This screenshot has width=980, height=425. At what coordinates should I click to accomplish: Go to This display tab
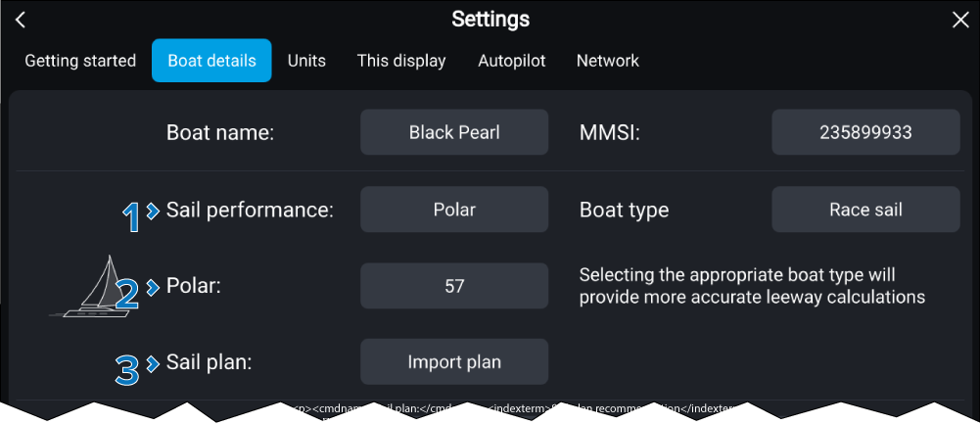point(401,61)
